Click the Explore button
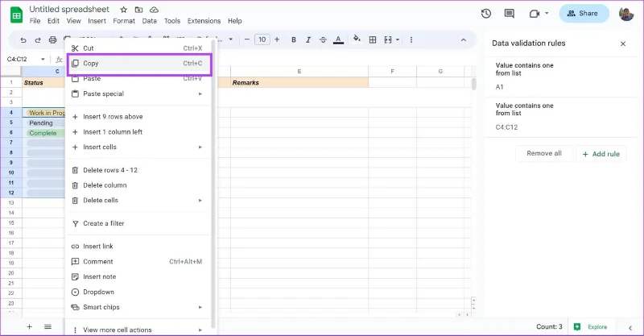Viewport: 644px width, 336px height. click(x=591, y=327)
